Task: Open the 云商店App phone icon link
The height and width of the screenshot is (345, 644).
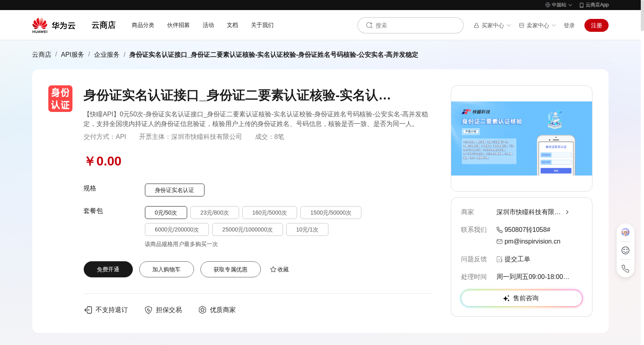Action: pyautogui.click(x=582, y=5)
